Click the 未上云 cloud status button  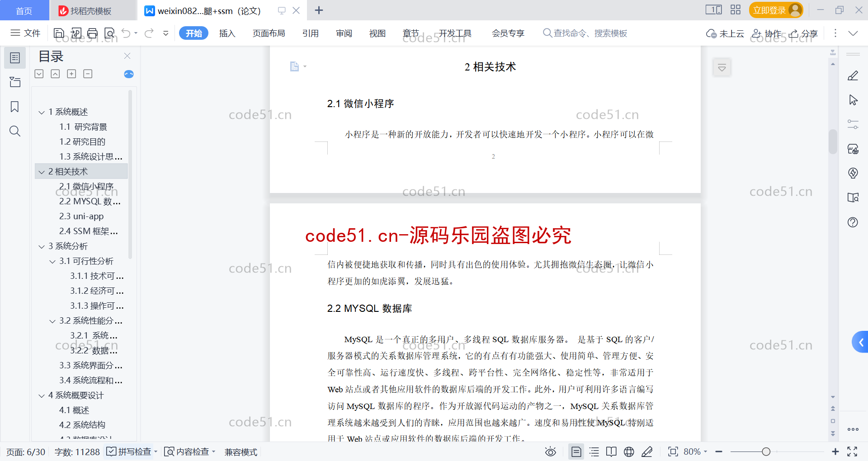(725, 33)
